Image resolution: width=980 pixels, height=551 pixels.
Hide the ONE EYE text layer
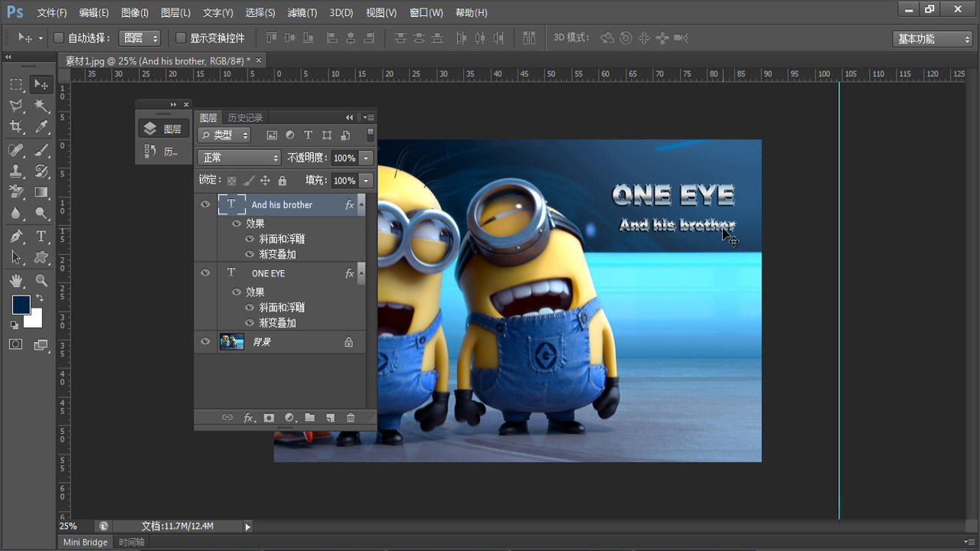coord(205,273)
